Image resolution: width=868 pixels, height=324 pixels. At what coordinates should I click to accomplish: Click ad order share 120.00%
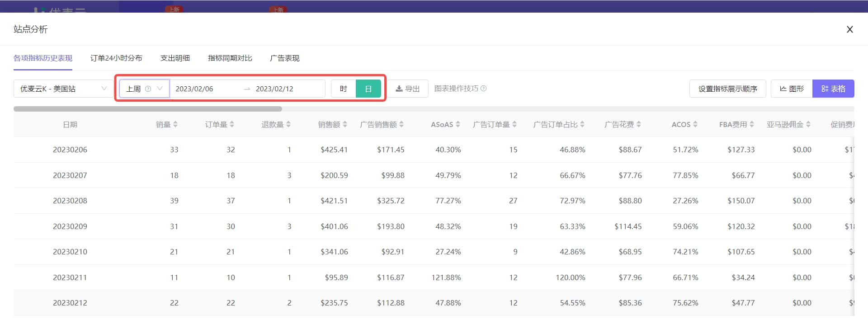(571, 277)
